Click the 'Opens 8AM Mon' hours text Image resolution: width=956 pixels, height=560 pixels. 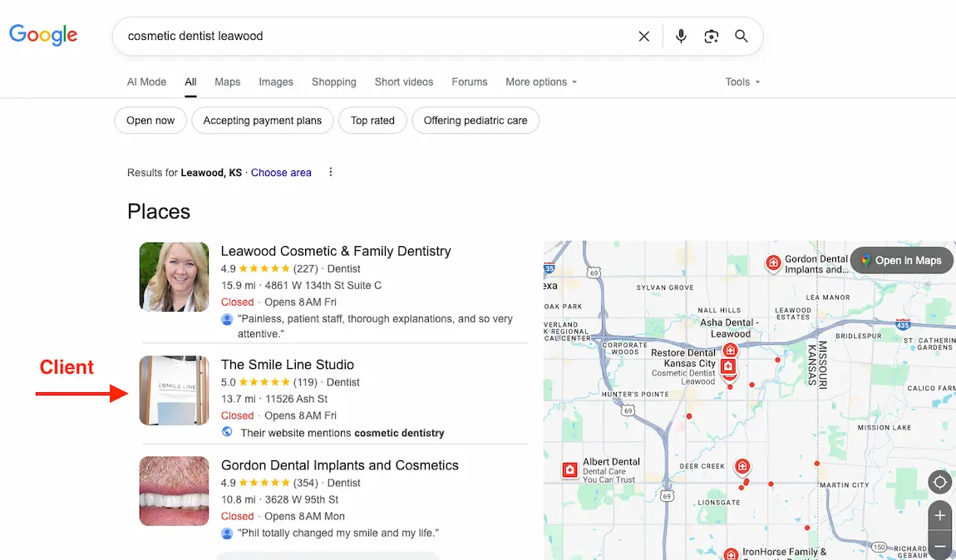coord(304,516)
